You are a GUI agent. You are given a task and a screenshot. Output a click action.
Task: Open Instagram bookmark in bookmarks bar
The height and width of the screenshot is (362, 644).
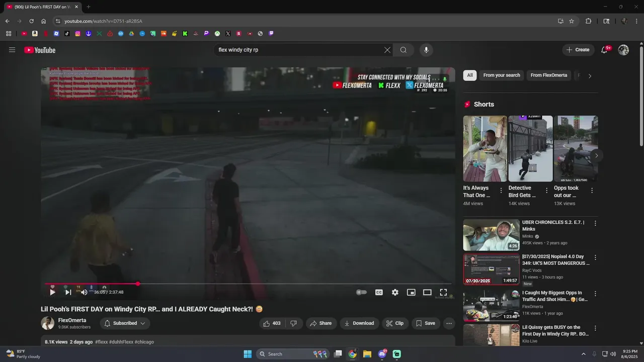click(x=78, y=34)
